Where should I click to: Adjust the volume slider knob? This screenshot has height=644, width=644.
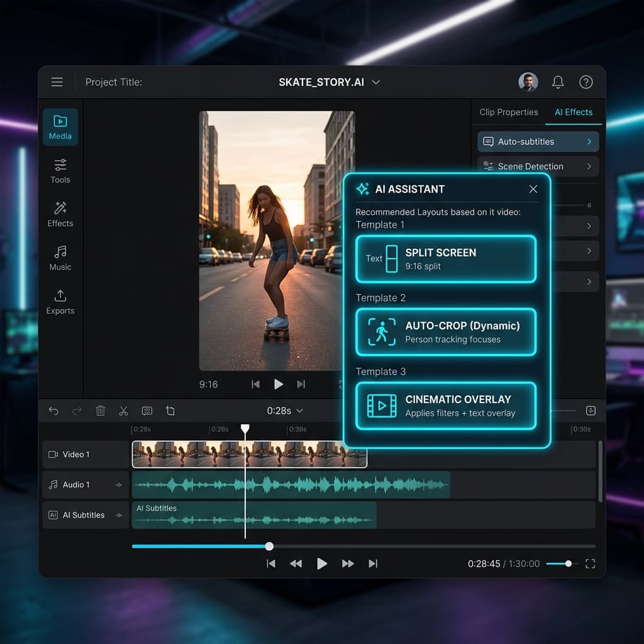568,563
